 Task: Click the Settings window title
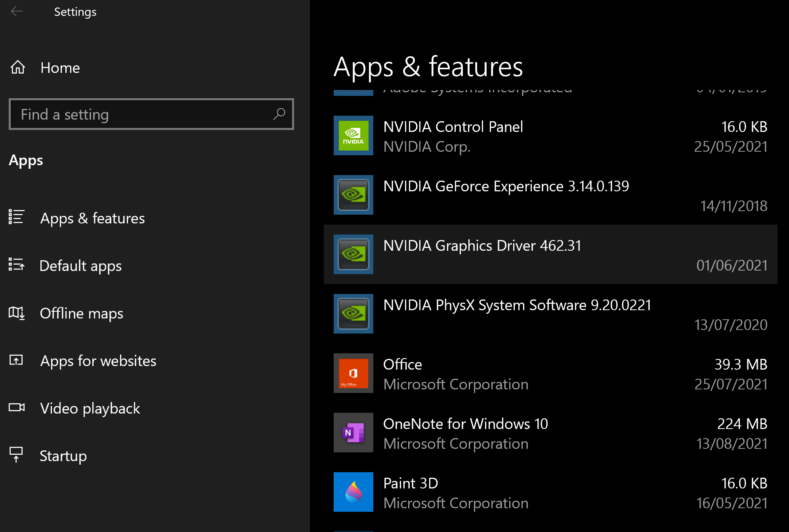pos(75,12)
